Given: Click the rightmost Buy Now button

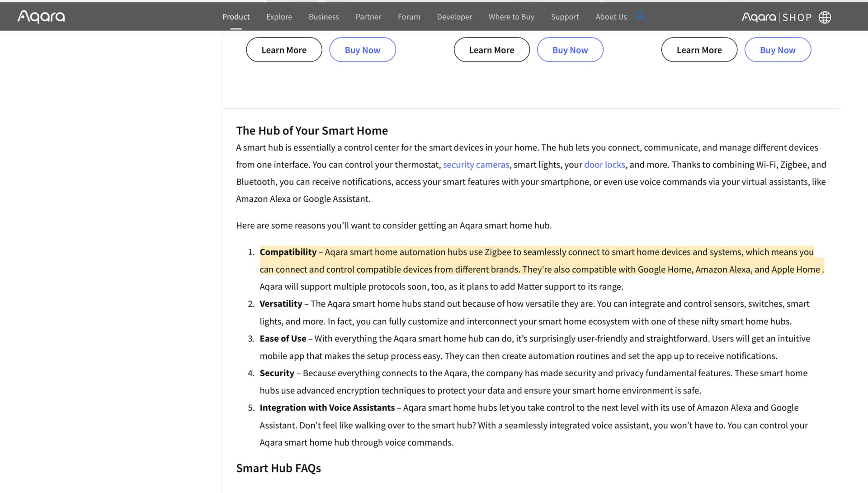Looking at the screenshot, I should pos(778,50).
